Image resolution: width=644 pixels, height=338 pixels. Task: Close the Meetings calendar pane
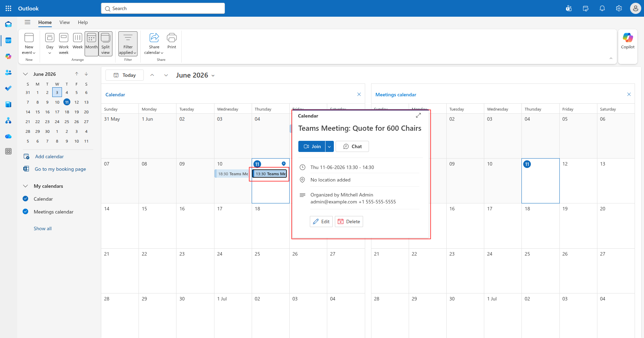629,94
